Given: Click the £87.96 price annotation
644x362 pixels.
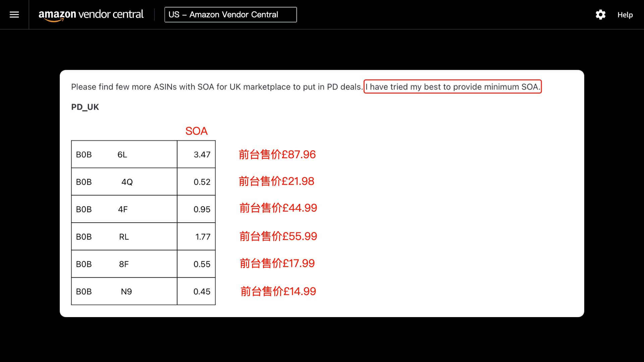Looking at the screenshot, I should click(277, 155).
